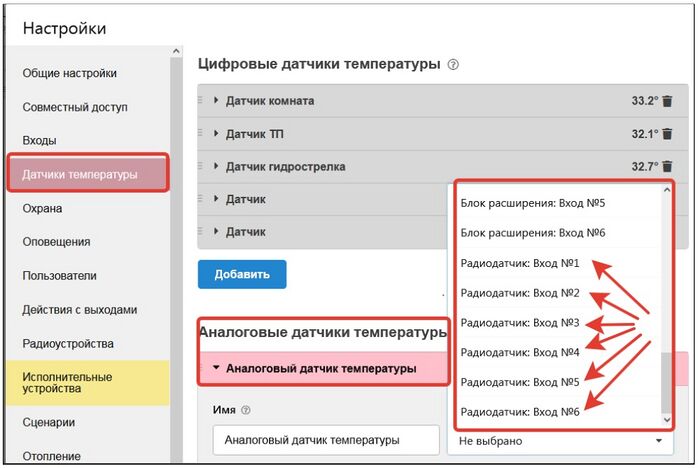Image resolution: width=698 pixels, height=468 pixels.
Task: Choose Блок расширения: Вход №5 option
Action: click(532, 203)
